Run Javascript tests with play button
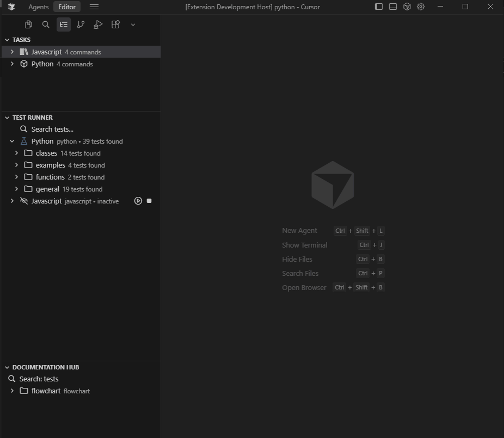 click(x=138, y=201)
